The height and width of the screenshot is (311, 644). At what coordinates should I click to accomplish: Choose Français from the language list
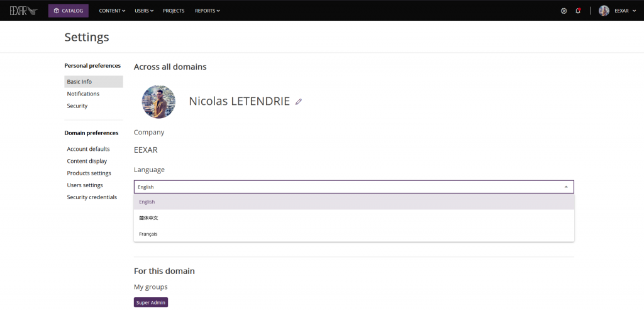(353, 234)
